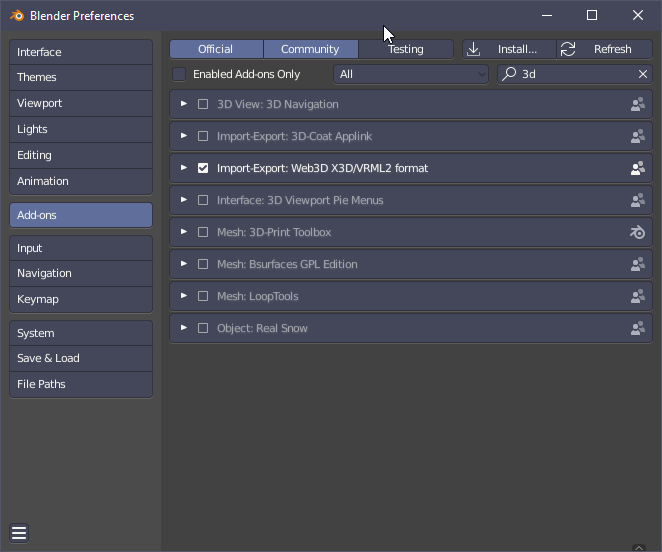Open the Input preferences section
This screenshot has width=662, height=552.
point(81,248)
